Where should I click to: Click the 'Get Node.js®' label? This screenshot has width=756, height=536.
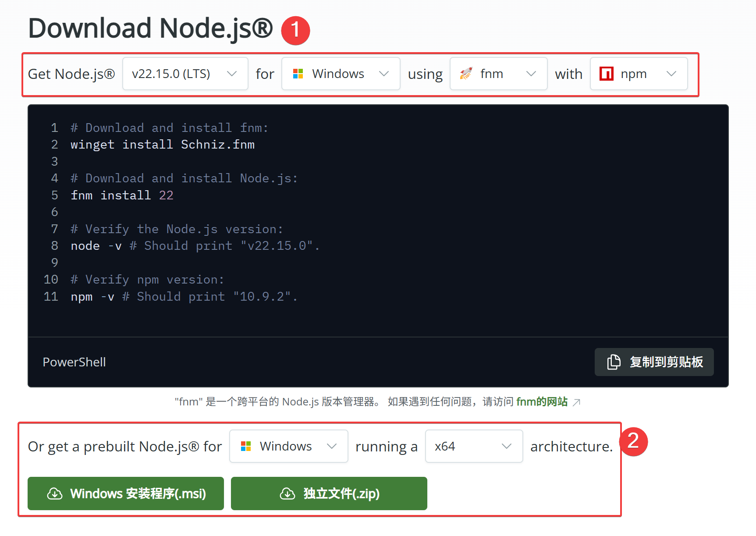click(x=71, y=74)
